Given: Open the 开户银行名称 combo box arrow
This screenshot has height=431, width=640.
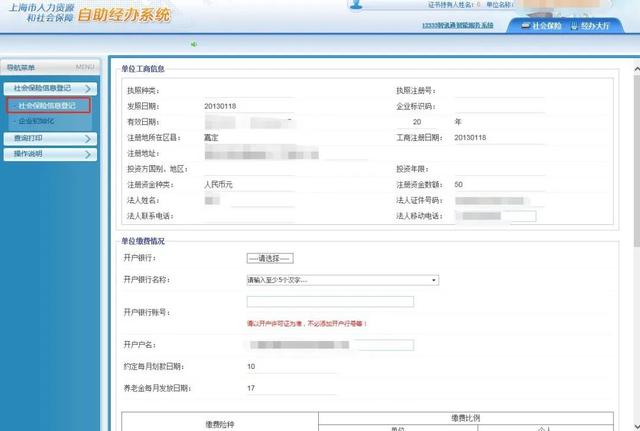Looking at the screenshot, I should [x=434, y=280].
